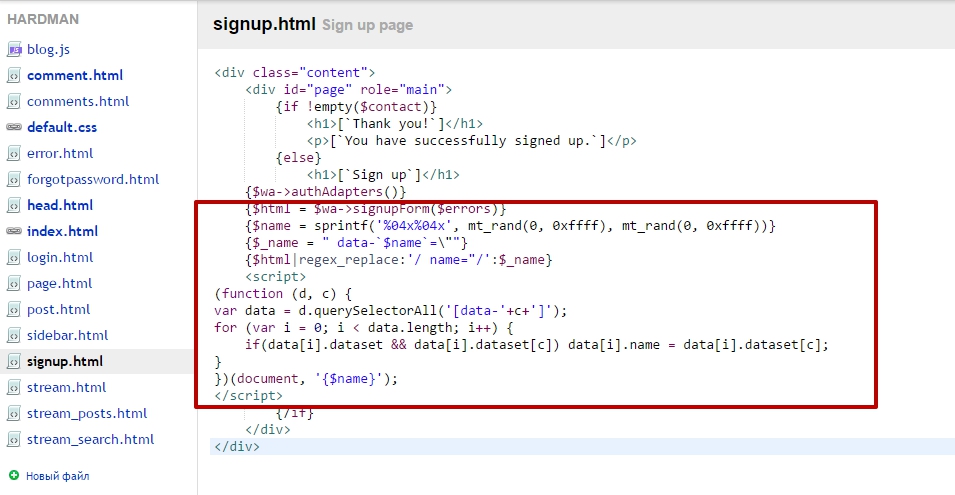
Task: Click the login.html file icon
Action: (14, 258)
